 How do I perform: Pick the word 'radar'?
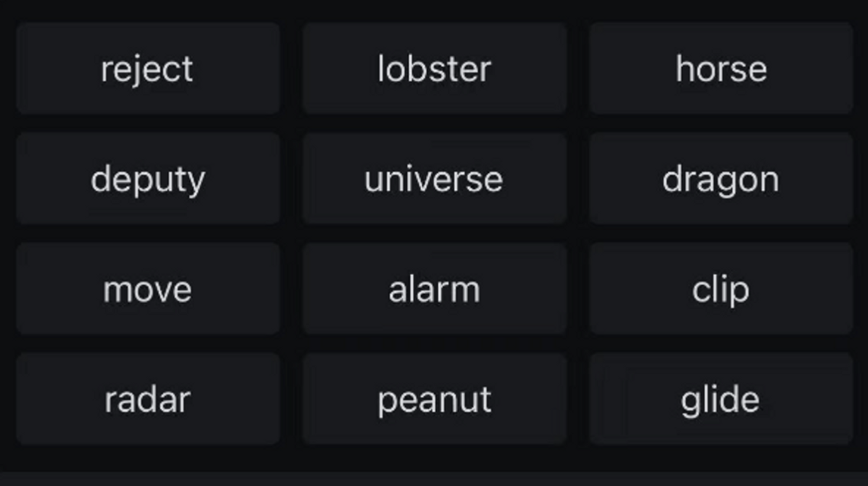[148, 399]
